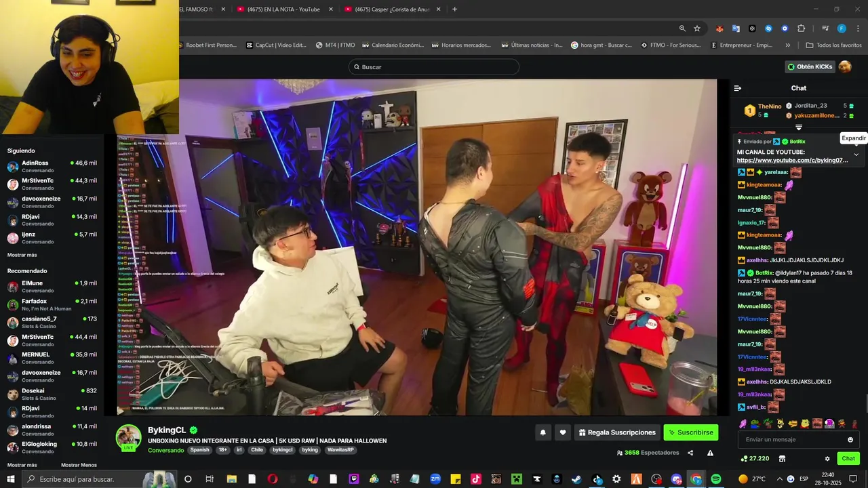
Task: Switch to the Casper Corista YouTube tab
Action: click(x=392, y=9)
